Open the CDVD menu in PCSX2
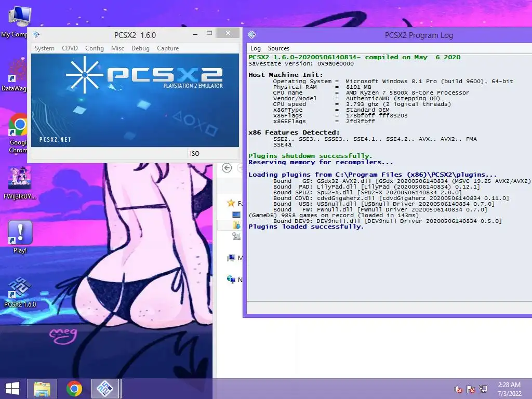This screenshot has width=532, height=399. pos(70,48)
